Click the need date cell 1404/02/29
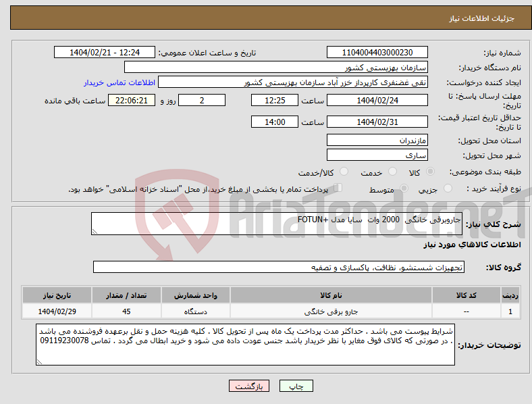 point(57,311)
